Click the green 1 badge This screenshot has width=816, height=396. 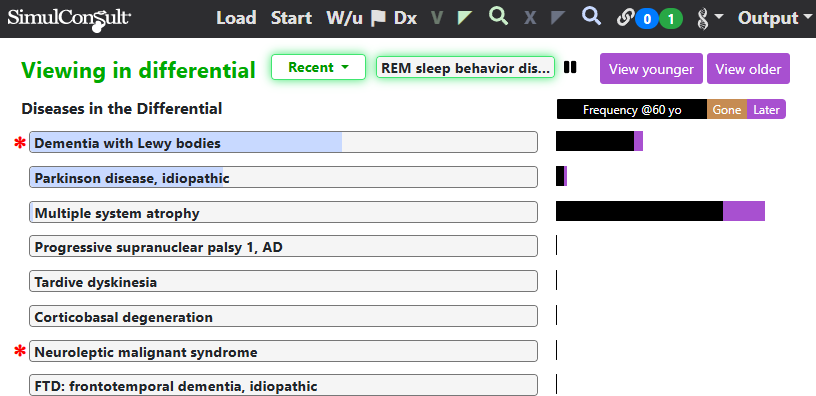[671, 20]
